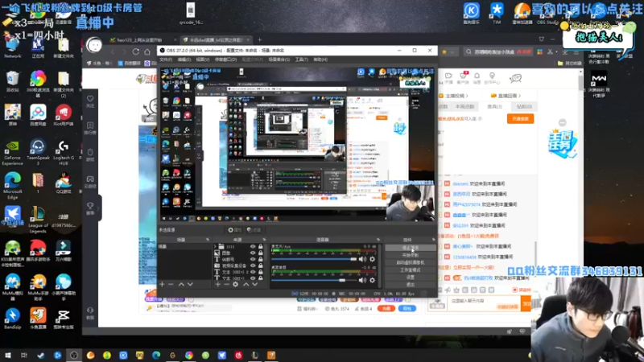Start the virtual camera in Controls
The width and height of the screenshot is (644, 362).
[x=410, y=263]
